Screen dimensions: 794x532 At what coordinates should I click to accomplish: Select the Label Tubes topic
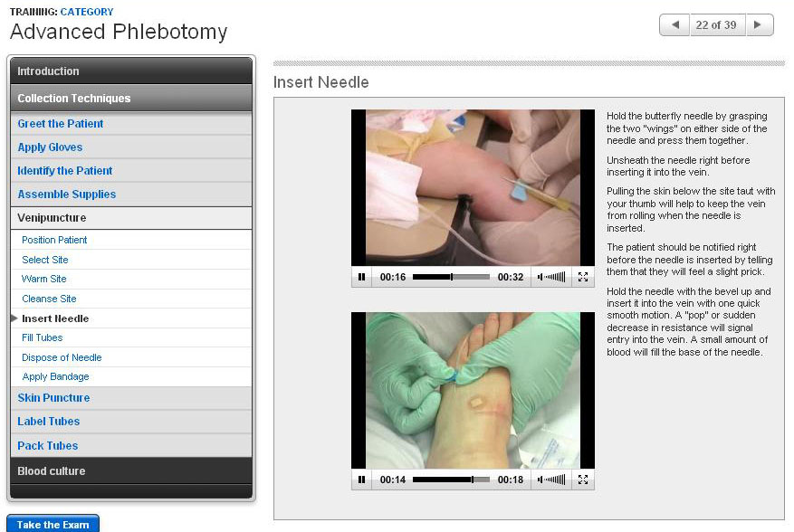[49, 422]
